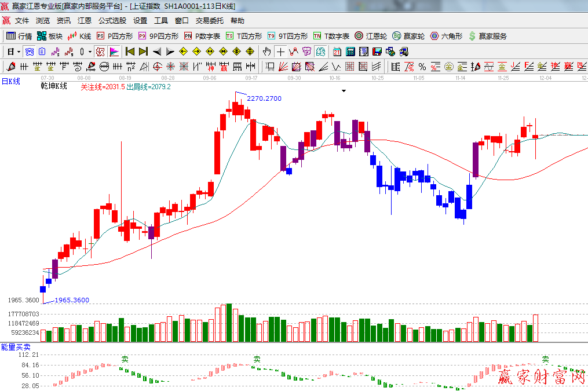Expand the 日 period dropdown arrow
Screen dimensions: 588x391
tap(19, 52)
